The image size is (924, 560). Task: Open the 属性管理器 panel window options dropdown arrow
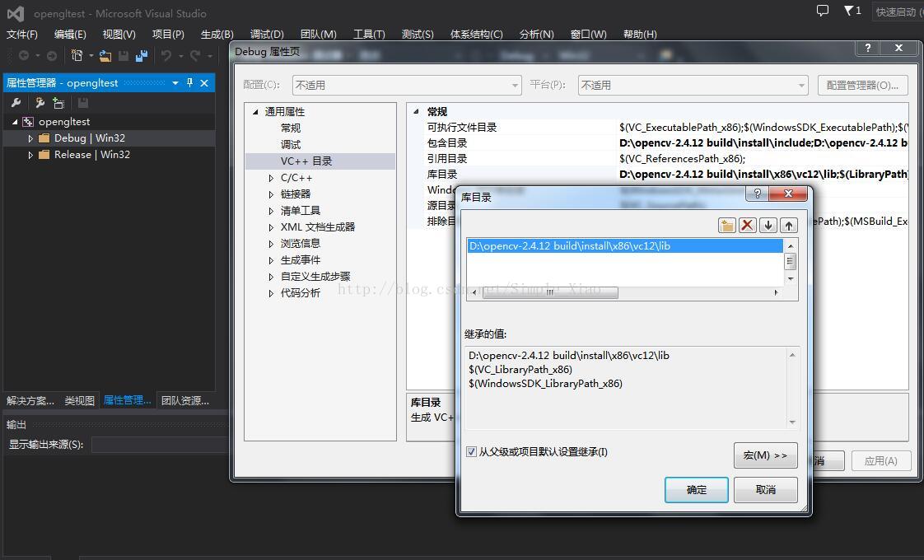coord(175,83)
